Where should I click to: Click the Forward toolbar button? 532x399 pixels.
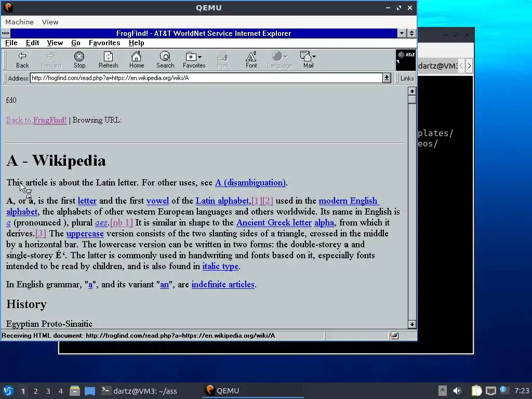(x=51, y=60)
